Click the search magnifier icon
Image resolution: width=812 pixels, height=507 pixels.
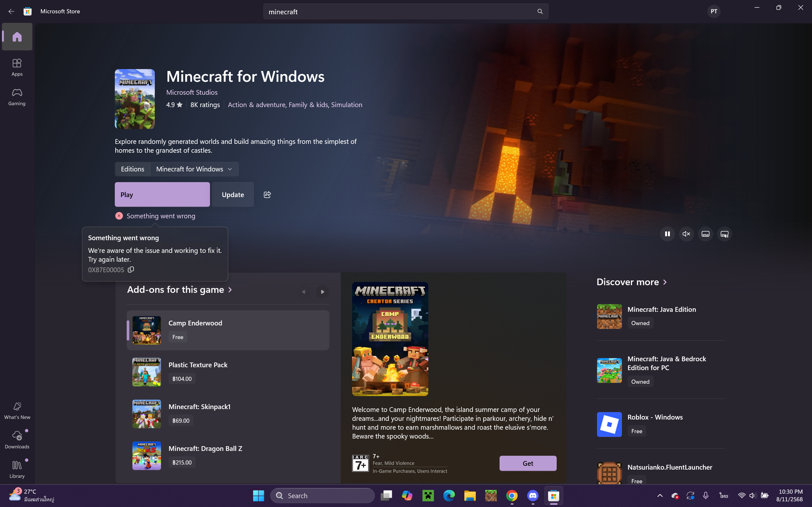point(540,11)
